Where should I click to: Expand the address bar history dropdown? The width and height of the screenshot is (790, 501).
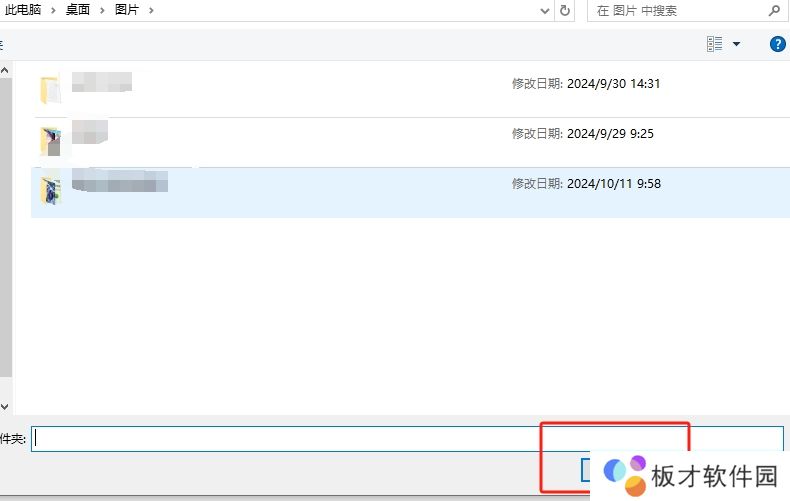coord(544,10)
